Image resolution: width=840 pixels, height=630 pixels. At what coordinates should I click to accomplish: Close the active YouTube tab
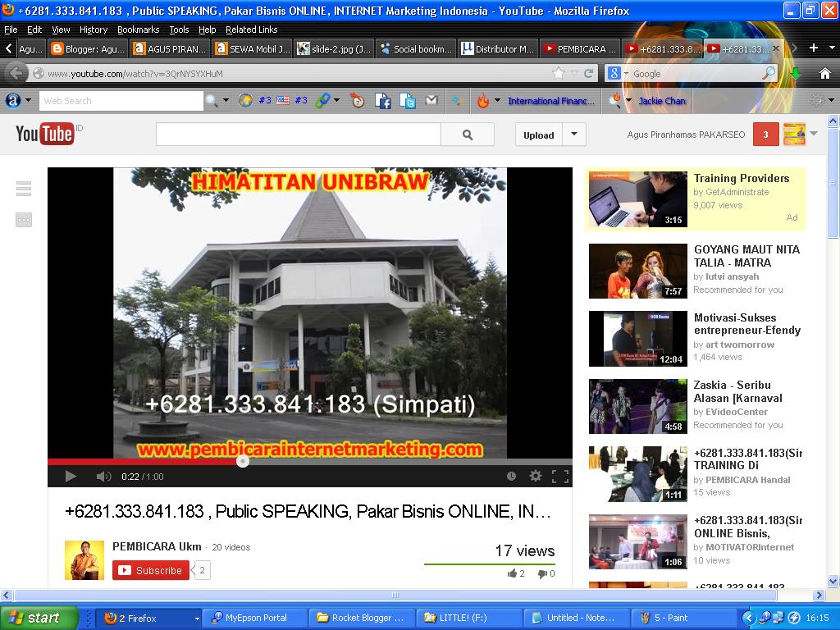click(x=775, y=48)
